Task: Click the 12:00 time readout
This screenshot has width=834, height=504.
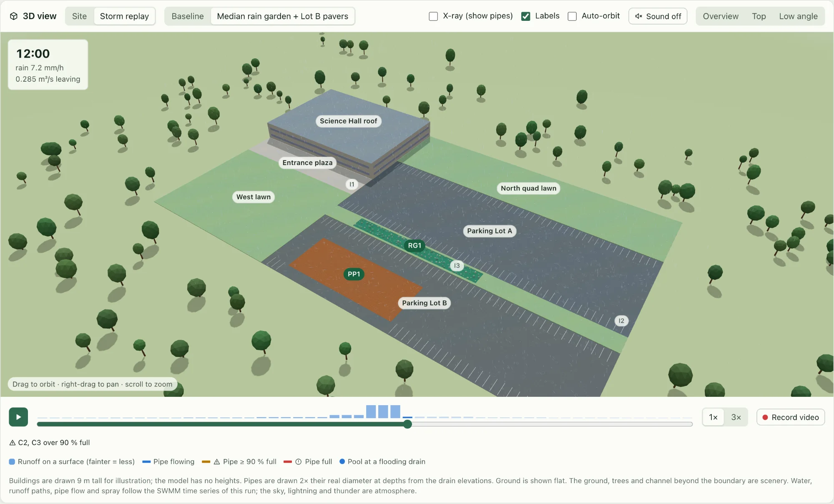Action: (x=33, y=54)
